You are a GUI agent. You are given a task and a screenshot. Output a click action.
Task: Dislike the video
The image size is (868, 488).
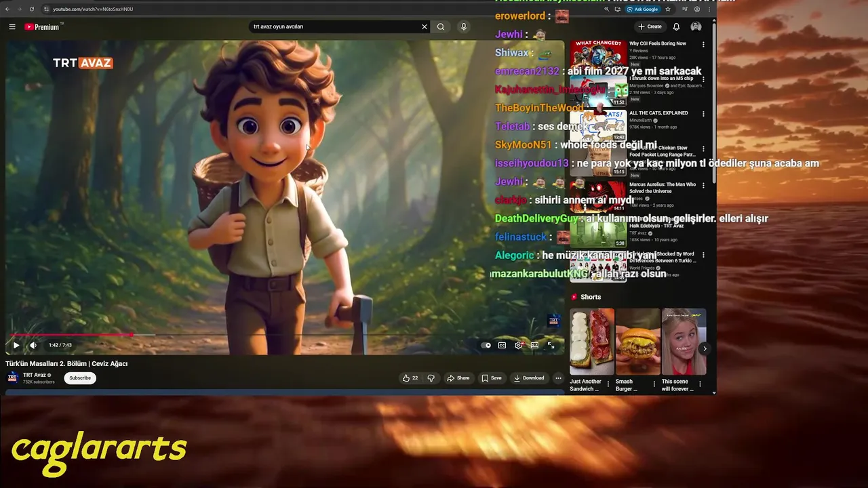(431, 378)
